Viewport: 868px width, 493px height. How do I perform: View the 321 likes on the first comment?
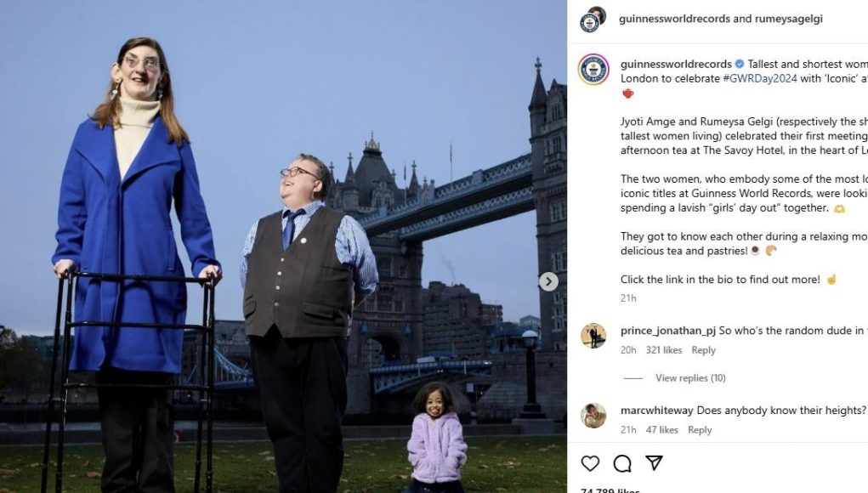(x=664, y=350)
